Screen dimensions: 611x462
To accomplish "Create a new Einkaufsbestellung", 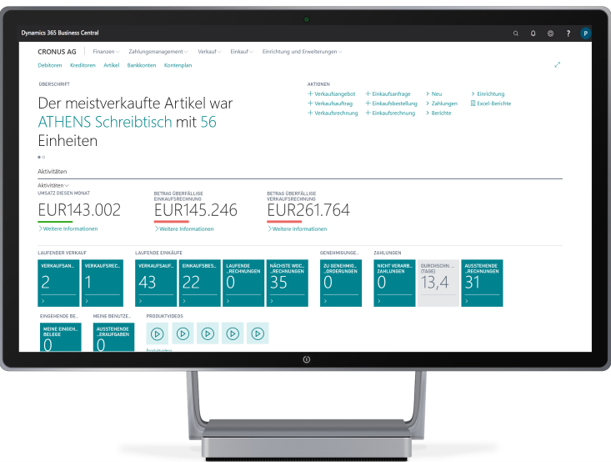I will click(x=391, y=103).
